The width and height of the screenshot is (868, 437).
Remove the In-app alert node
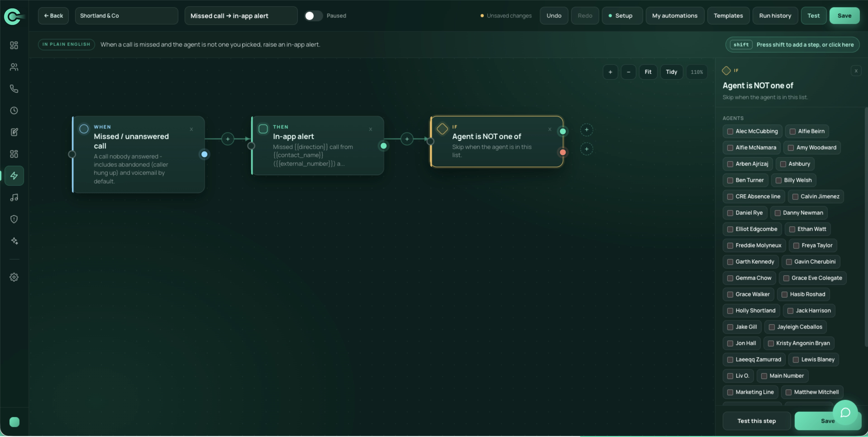pos(371,129)
